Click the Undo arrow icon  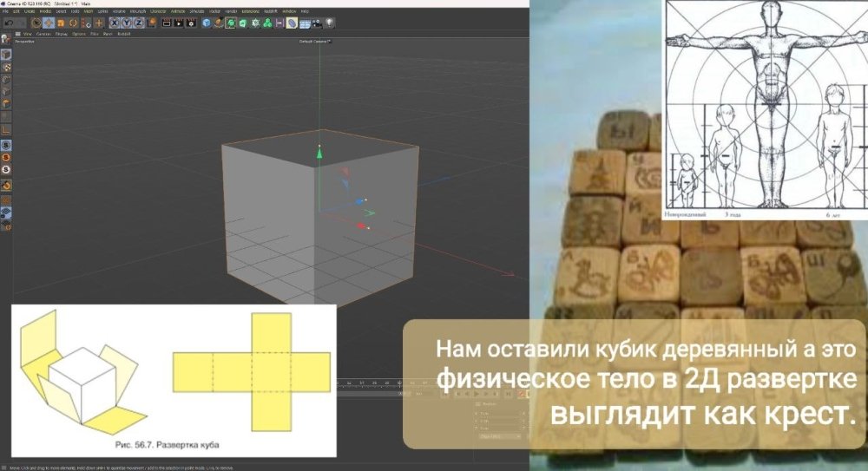pos(9,23)
